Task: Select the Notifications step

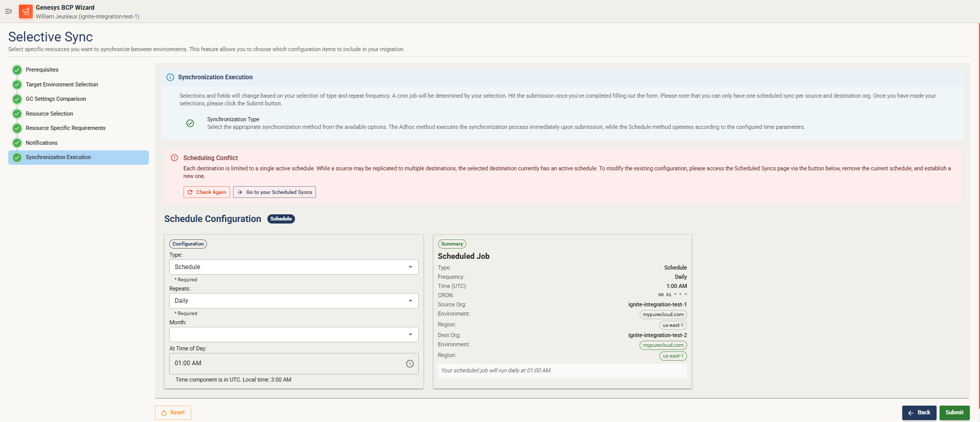Action: [x=41, y=143]
